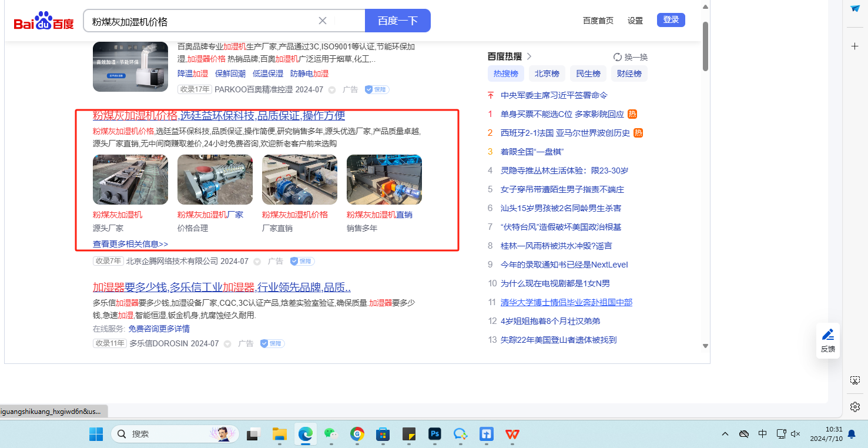Viewport: 868px width, 448px height.
Task: Open the 粉煤灰加湿机直销 caption link
Action: click(380, 215)
